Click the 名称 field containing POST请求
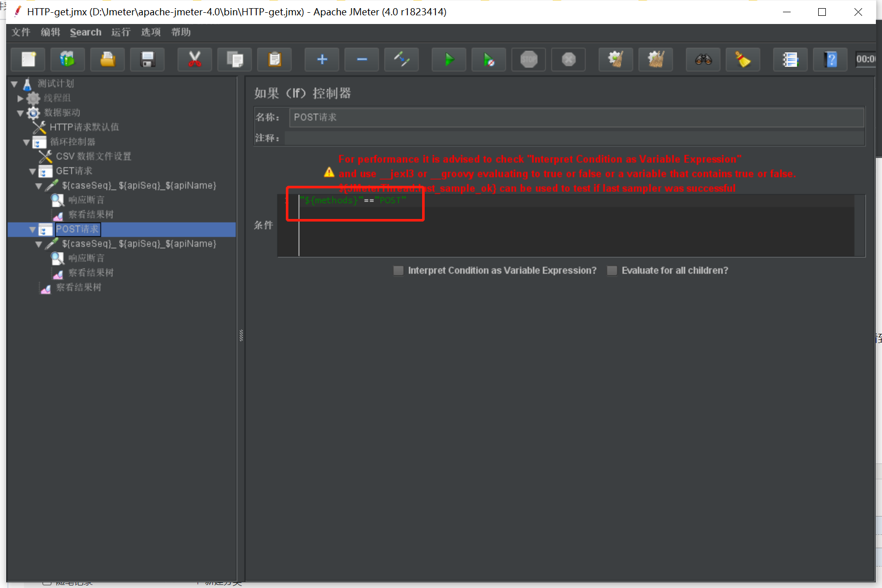Viewport: 882px width, 588px height. click(x=576, y=117)
